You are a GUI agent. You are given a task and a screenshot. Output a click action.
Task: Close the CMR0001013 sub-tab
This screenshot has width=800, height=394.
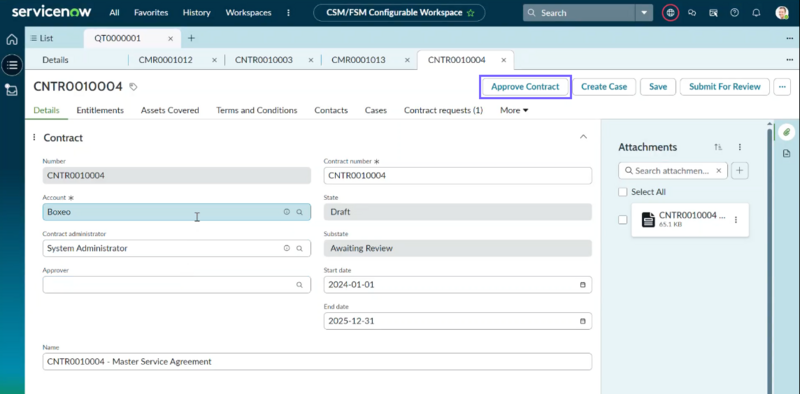(x=407, y=60)
